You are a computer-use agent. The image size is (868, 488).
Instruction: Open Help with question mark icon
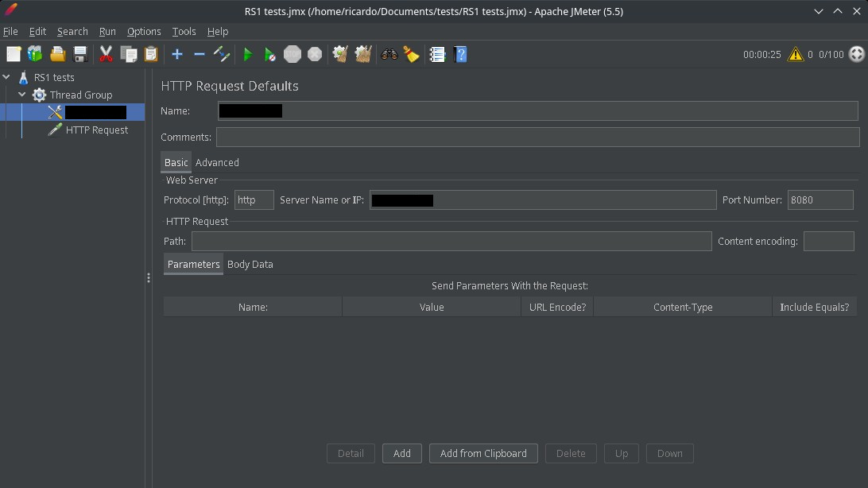pos(460,54)
